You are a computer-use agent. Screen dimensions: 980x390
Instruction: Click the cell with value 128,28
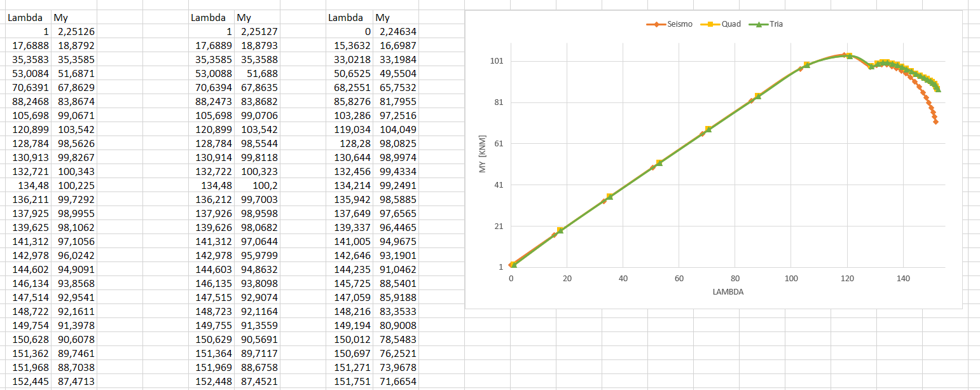click(x=349, y=144)
